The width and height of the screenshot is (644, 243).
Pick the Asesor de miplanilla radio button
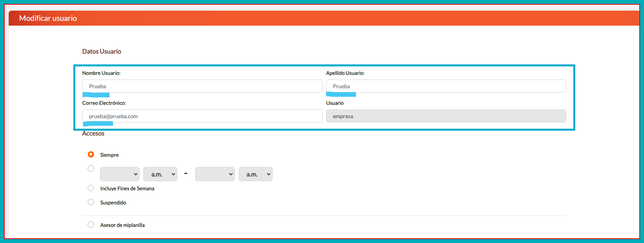click(x=91, y=225)
